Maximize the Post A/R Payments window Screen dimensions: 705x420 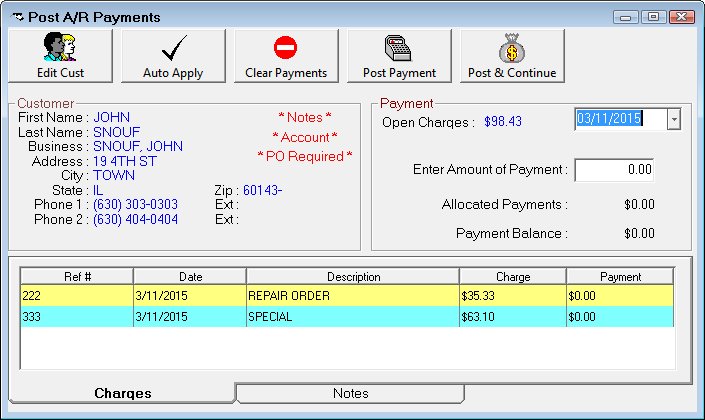[x=653, y=17]
